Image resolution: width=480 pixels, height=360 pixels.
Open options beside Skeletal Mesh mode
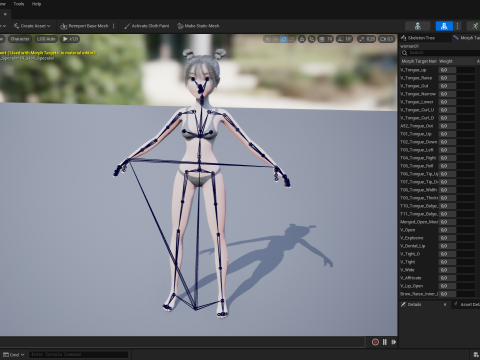457,26
